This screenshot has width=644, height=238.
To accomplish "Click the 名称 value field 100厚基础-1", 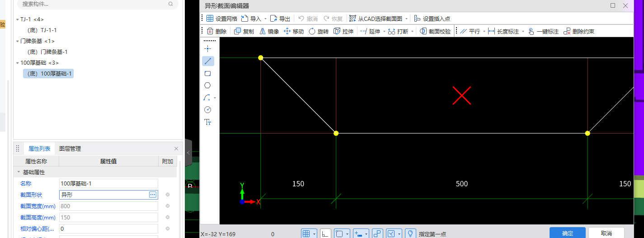I will coord(108,183).
